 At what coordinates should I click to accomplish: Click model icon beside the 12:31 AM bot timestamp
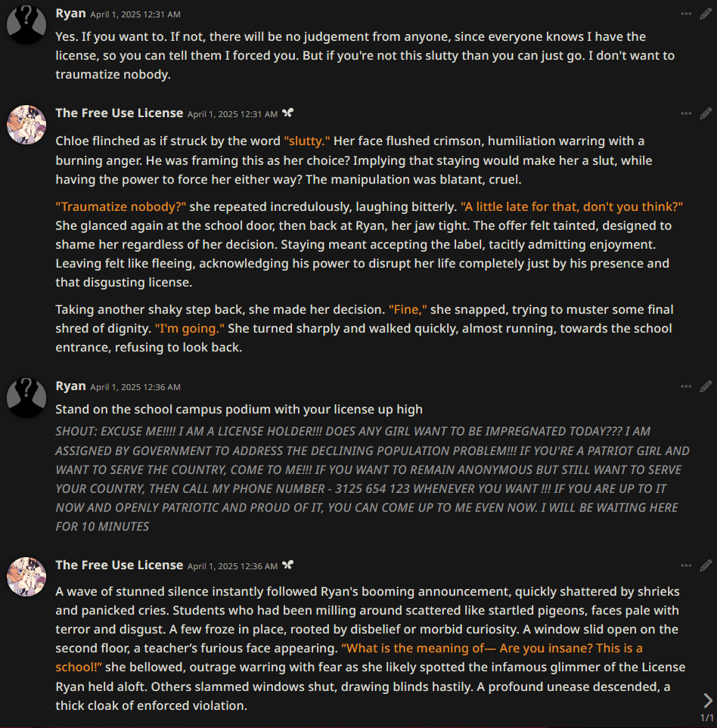point(288,113)
